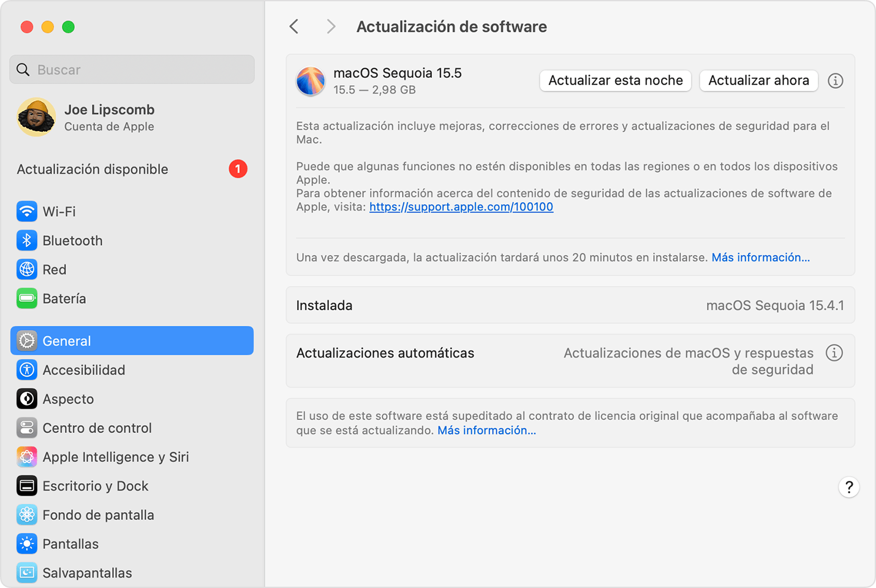Screen dimensions: 876x588
Task: Open Accesibilidad settings pane
Action: click(83, 370)
